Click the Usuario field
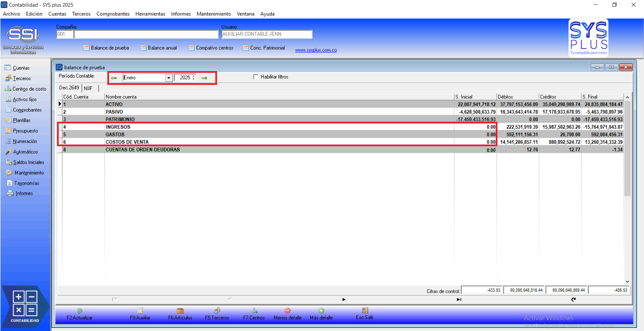 [x=267, y=34]
